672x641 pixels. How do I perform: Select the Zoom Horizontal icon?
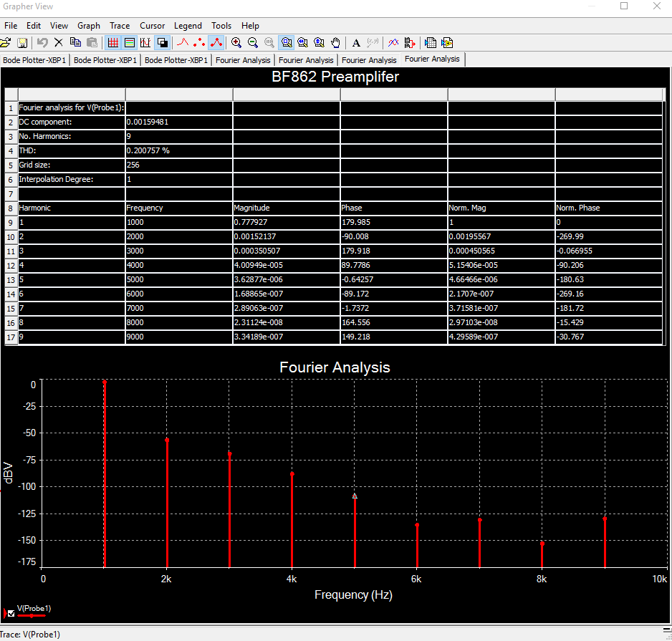(302, 42)
